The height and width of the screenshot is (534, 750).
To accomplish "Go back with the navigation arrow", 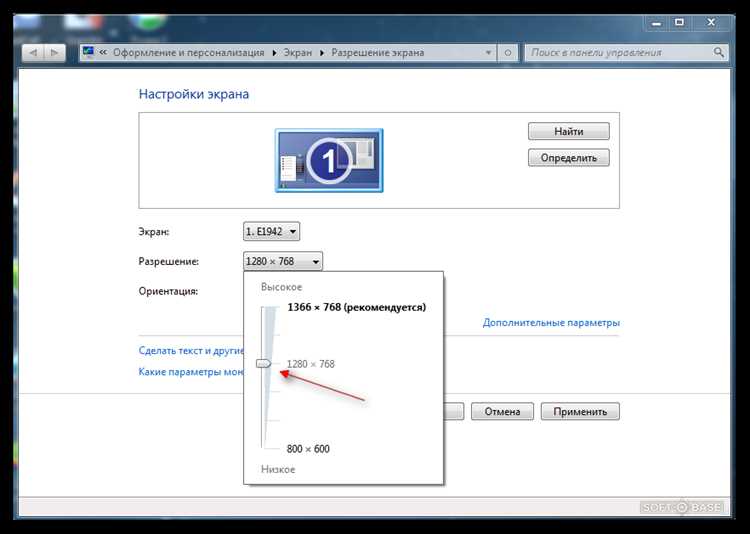I will 33,53.
